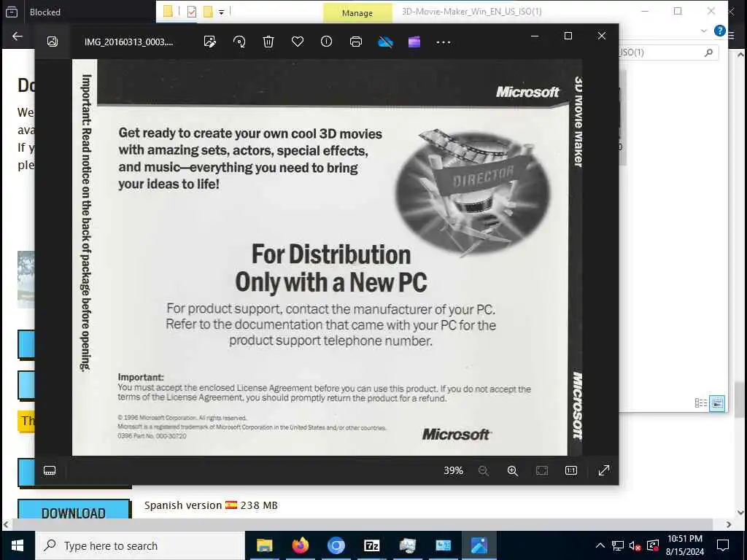Expand the File Explorer ribbon with the chevron
747x560 pixels.
[704, 31]
